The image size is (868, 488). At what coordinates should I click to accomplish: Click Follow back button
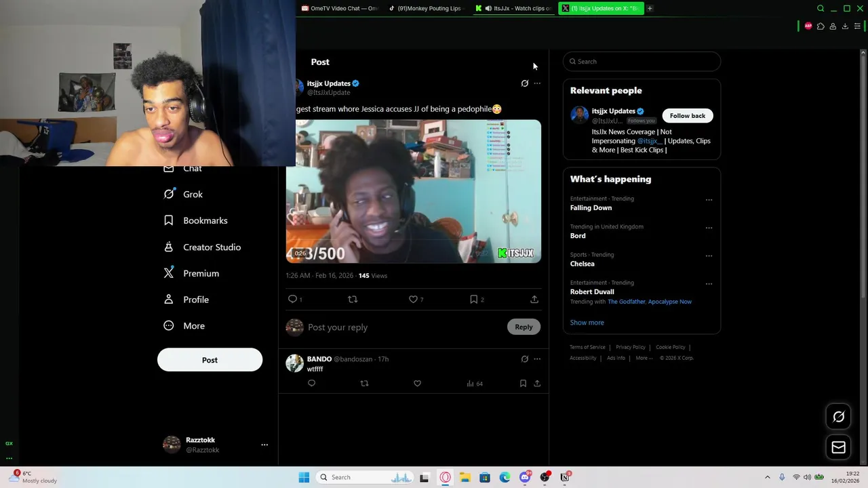coord(688,116)
